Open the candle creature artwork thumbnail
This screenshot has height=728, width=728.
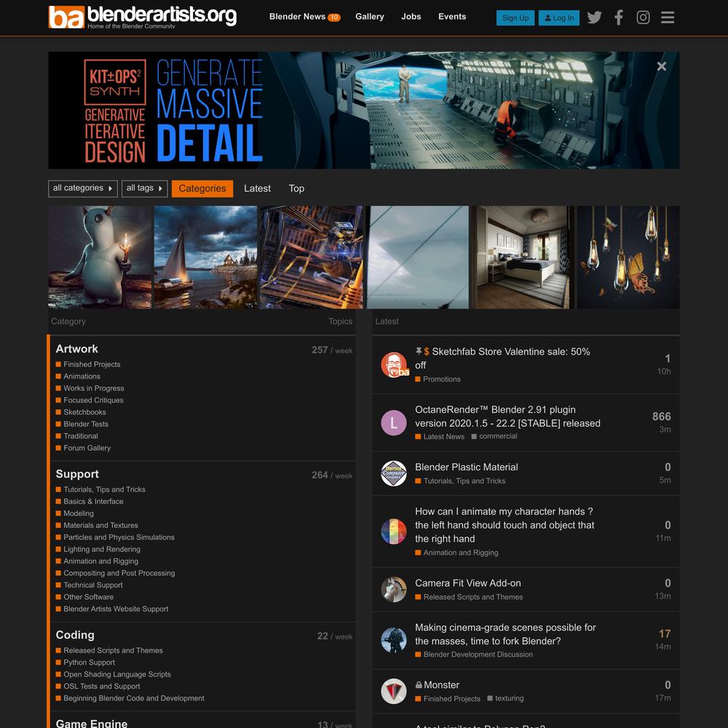pos(100,257)
